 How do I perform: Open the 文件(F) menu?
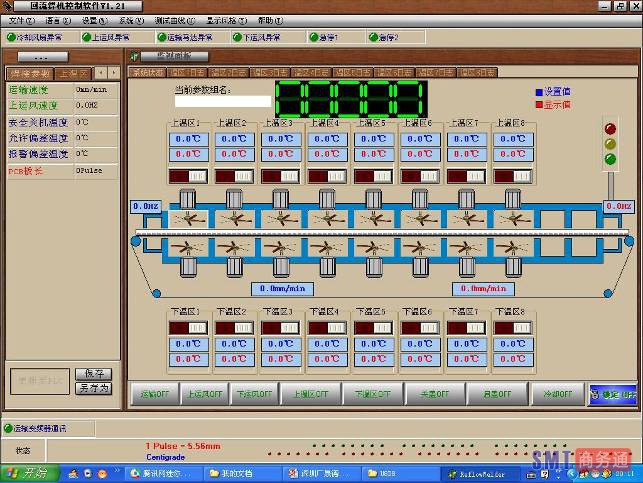(21, 20)
